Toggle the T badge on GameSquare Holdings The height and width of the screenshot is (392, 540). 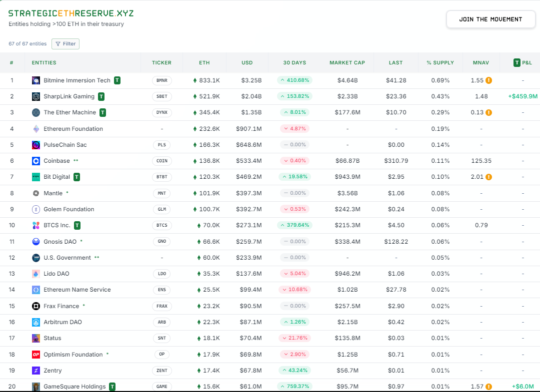tap(113, 387)
